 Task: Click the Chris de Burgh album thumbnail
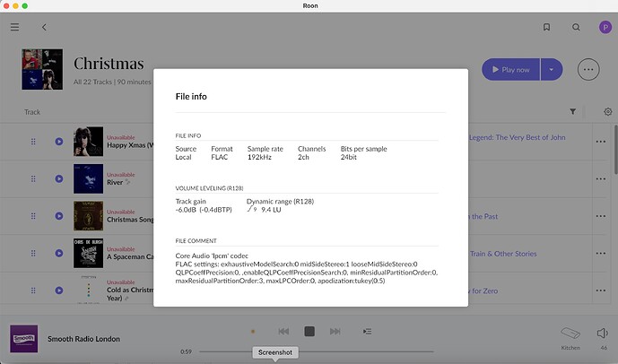(88, 253)
